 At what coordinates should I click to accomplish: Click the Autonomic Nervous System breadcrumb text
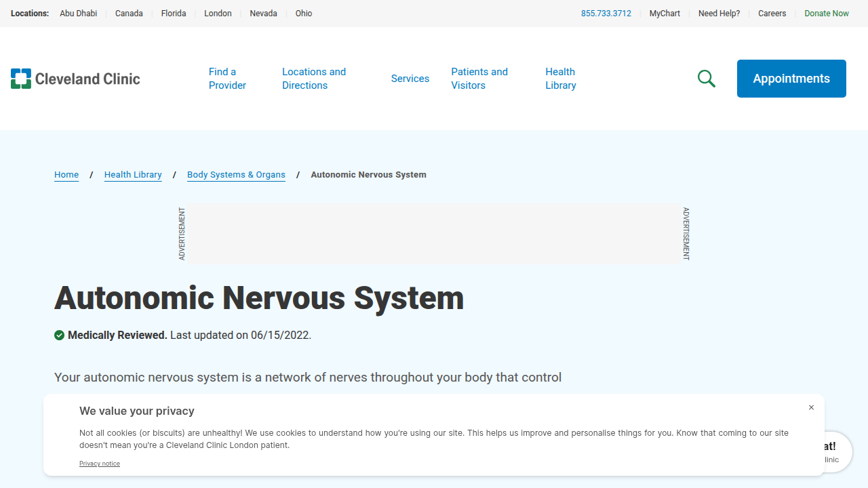click(369, 175)
